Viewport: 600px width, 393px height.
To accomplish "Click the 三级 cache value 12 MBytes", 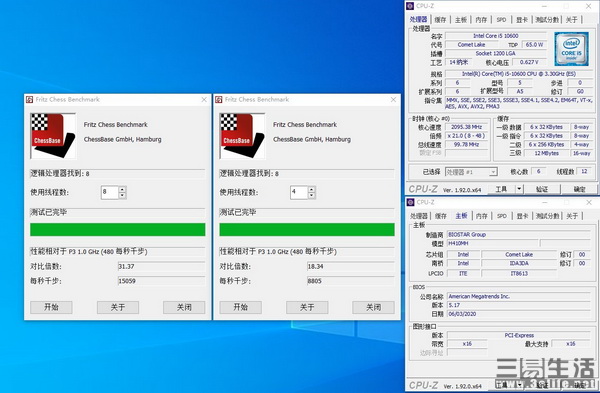I will tap(546, 153).
